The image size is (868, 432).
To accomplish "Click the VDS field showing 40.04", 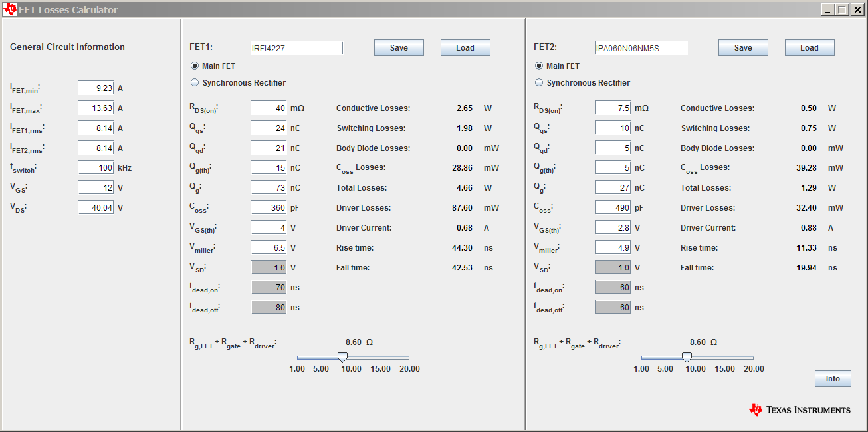I will click(x=96, y=207).
